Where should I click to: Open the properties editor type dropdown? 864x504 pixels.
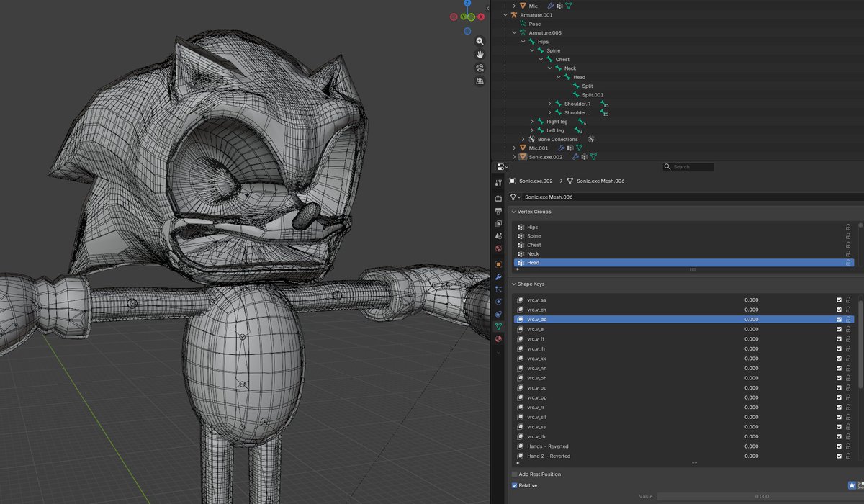pyautogui.click(x=502, y=166)
